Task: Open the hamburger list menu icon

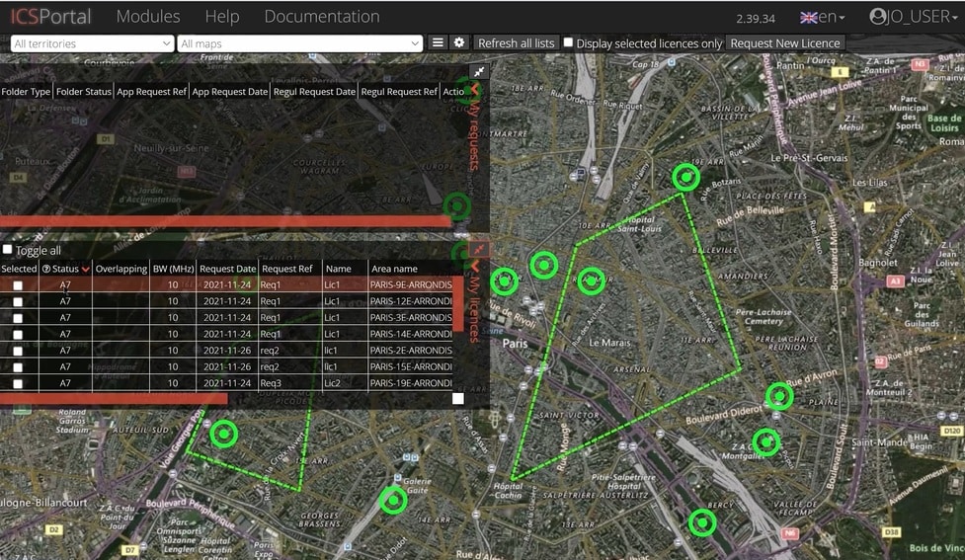Action: (x=438, y=42)
